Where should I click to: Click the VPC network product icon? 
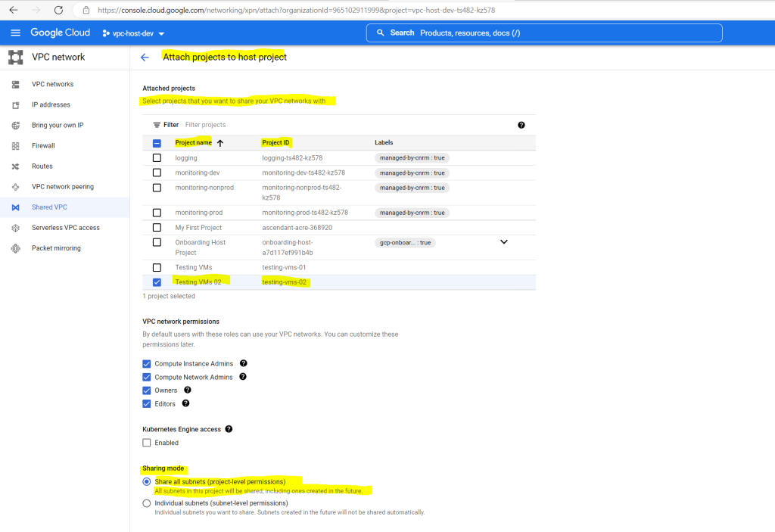(15, 58)
